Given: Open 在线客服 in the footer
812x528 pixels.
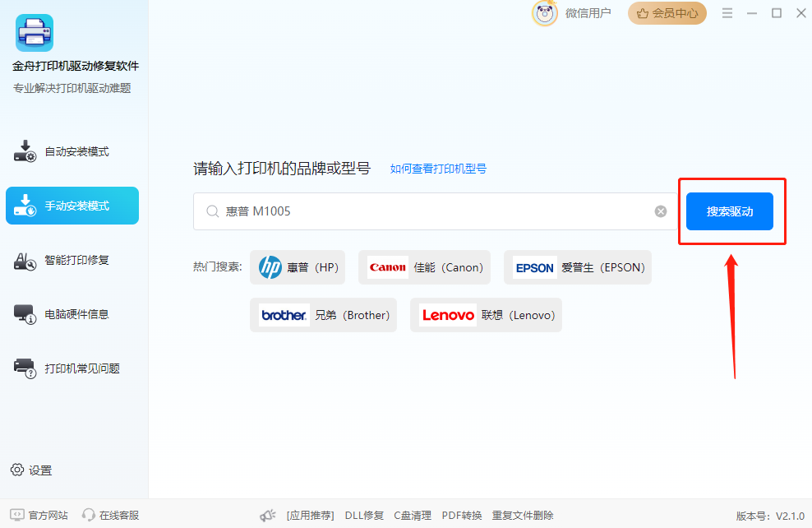Looking at the screenshot, I should click(111, 515).
